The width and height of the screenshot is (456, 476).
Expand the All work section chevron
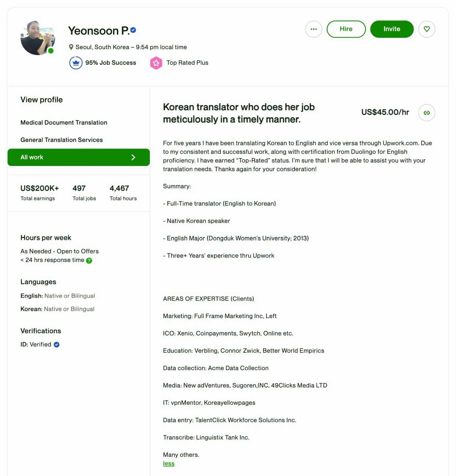click(133, 157)
